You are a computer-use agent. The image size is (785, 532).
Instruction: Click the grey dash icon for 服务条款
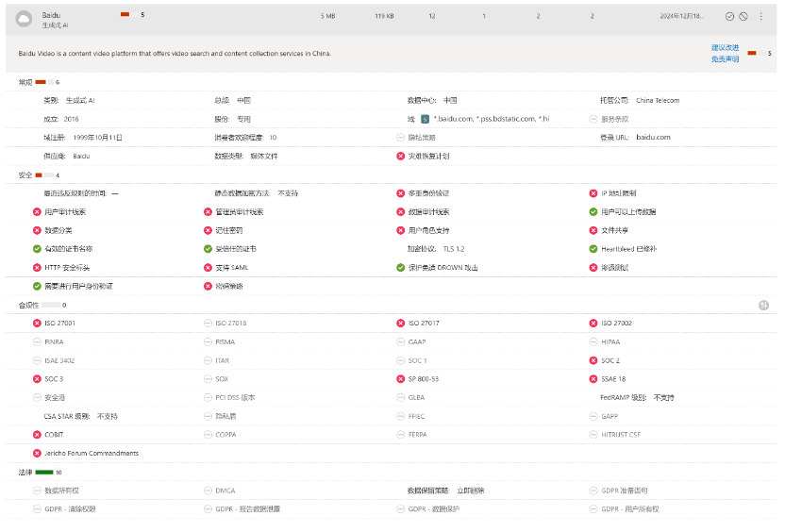coord(593,119)
